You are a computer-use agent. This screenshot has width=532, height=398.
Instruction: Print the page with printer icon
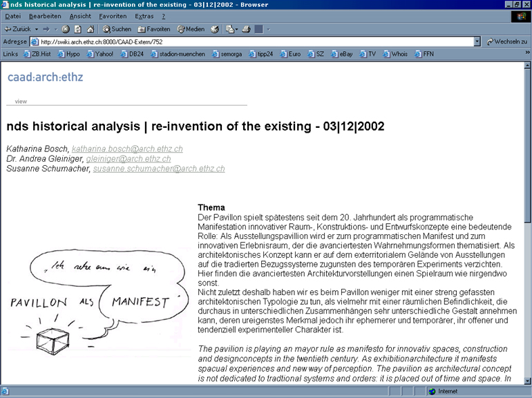coord(247,29)
